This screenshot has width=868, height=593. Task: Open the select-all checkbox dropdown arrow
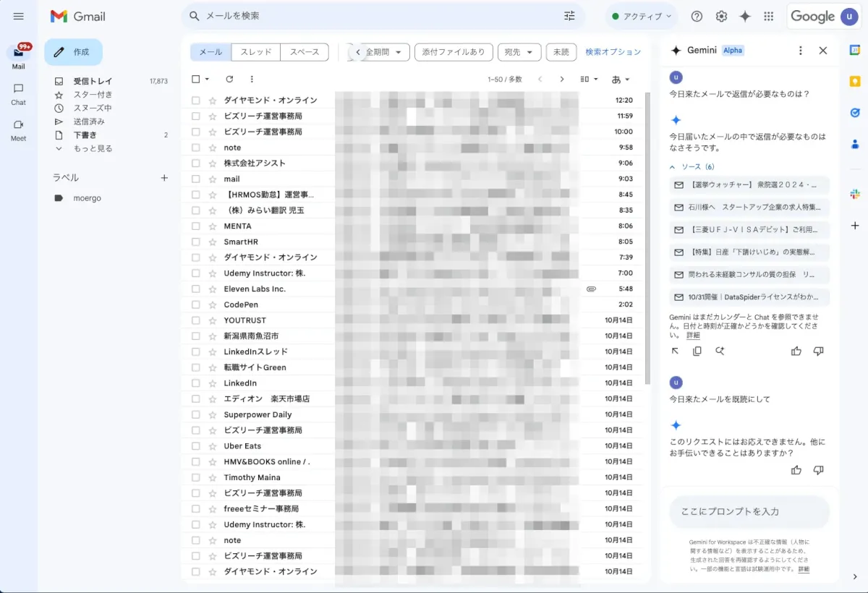[x=208, y=79]
